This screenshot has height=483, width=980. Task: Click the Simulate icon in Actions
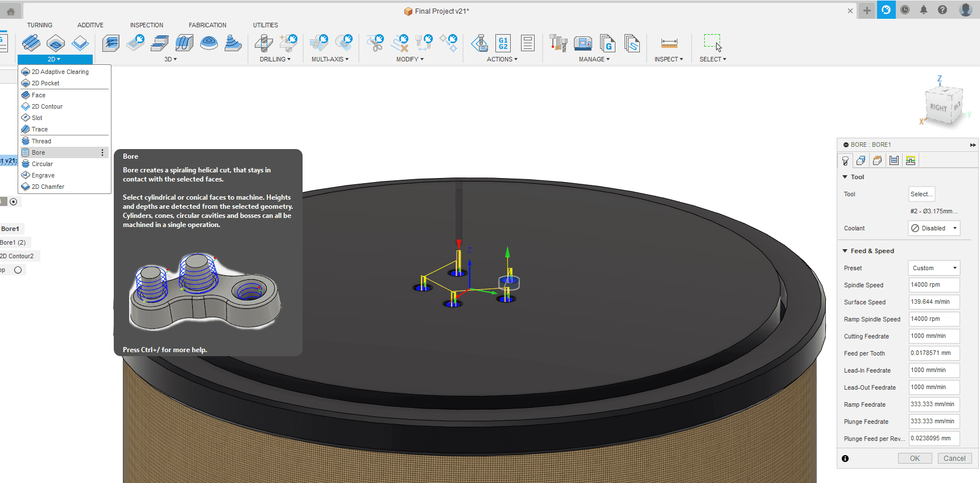(479, 43)
